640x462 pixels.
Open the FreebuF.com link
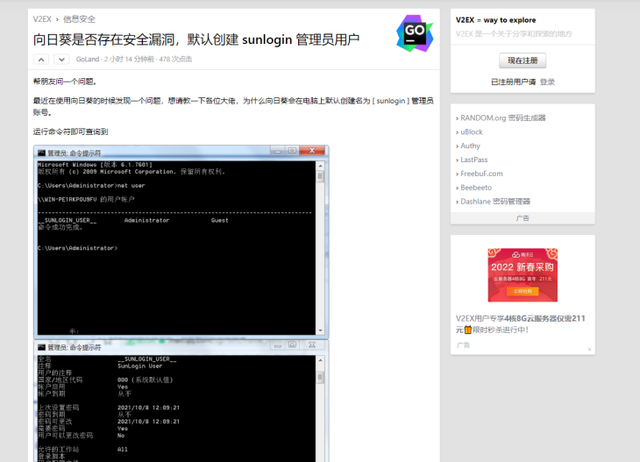(x=481, y=174)
